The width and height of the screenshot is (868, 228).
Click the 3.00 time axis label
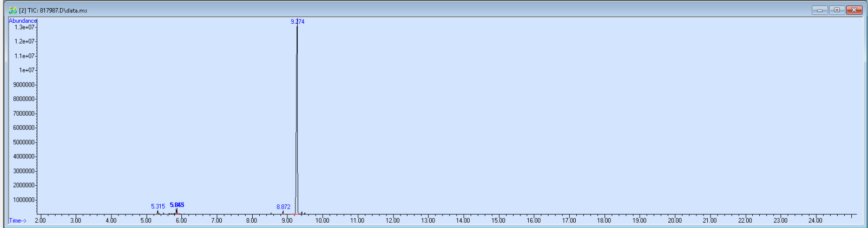(76, 220)
